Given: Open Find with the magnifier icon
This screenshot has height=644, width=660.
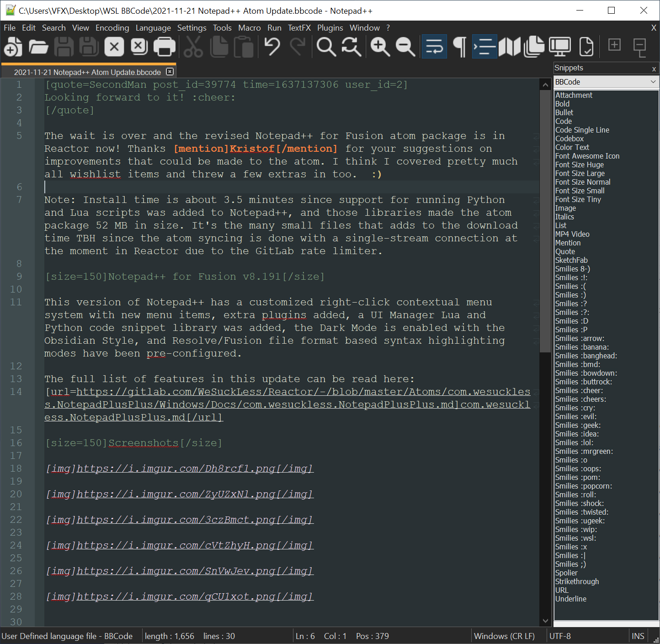Looking at the screenshot, I should [x=326, y=47].
